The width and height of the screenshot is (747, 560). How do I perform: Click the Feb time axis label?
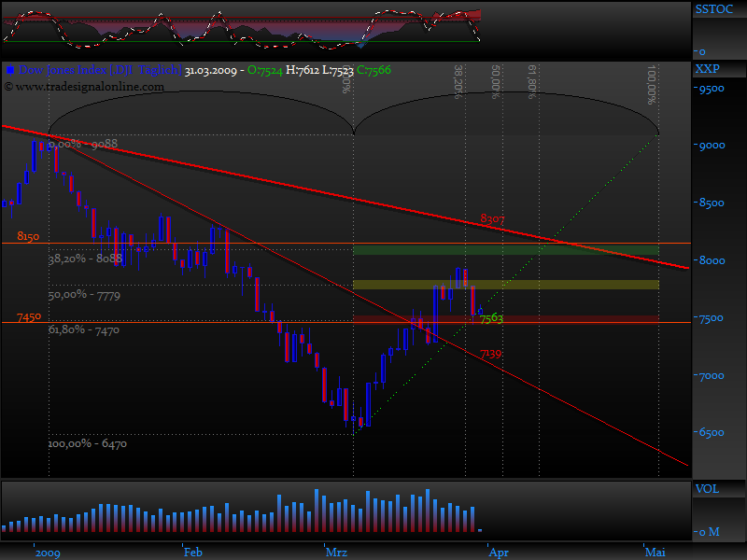coord(193,553)
